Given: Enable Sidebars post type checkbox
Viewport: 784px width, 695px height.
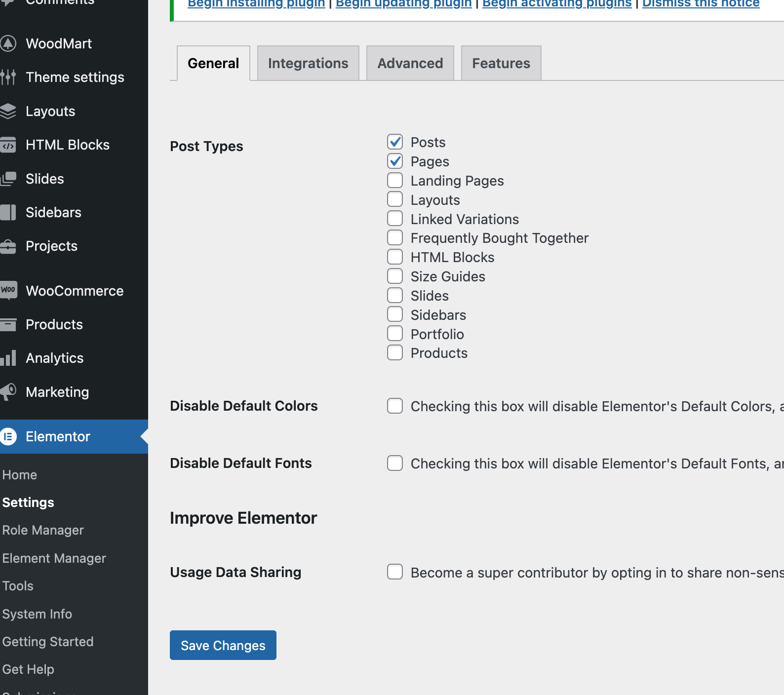Looking at the screenshot, I should coord(395,314).
